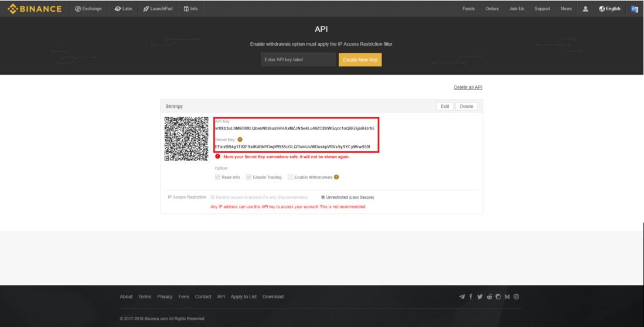Click the red secret key warning icon
Screen dimensions: 644x327
(x=217, y=156)
